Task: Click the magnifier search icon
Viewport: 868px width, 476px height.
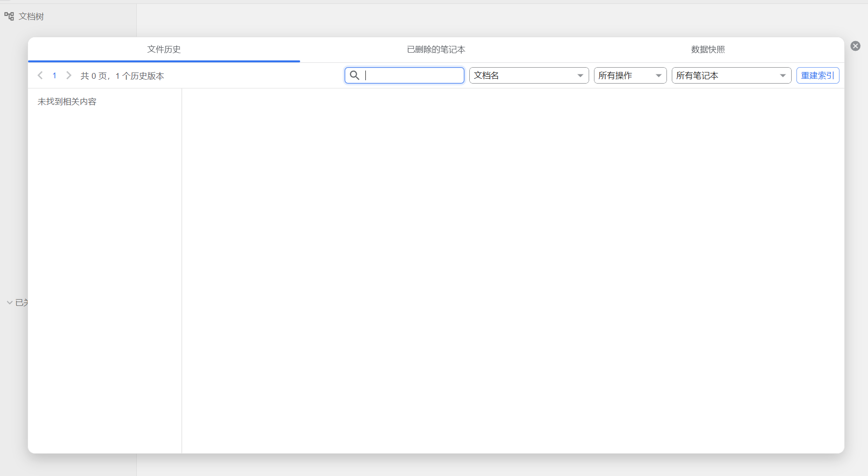Action: (x=354, y=75)
